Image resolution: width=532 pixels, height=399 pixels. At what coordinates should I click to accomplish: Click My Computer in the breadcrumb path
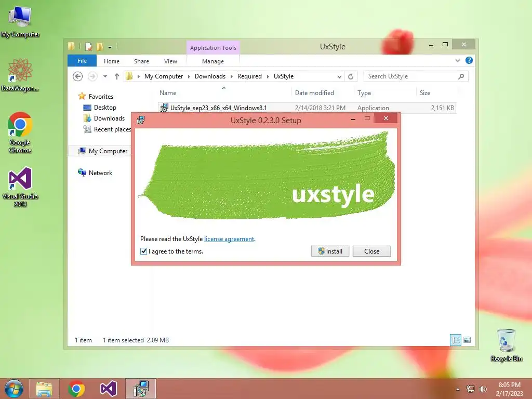pyautogui.click(x=164, y=76)
